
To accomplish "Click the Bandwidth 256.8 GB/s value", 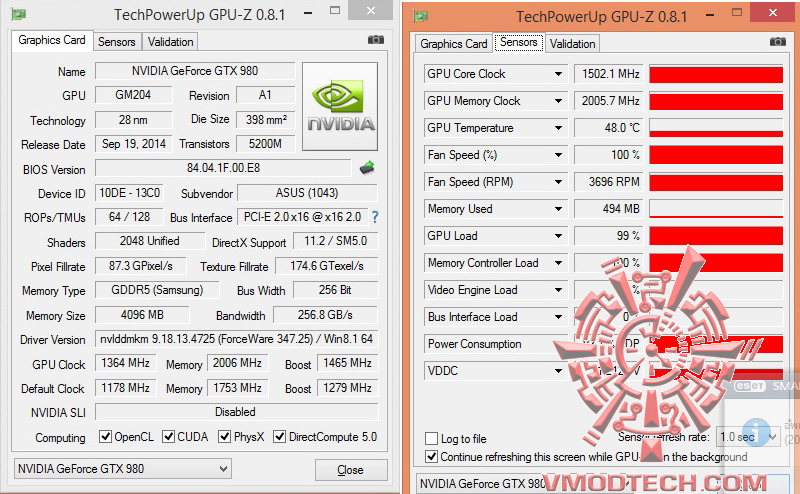I will (326, 315).
